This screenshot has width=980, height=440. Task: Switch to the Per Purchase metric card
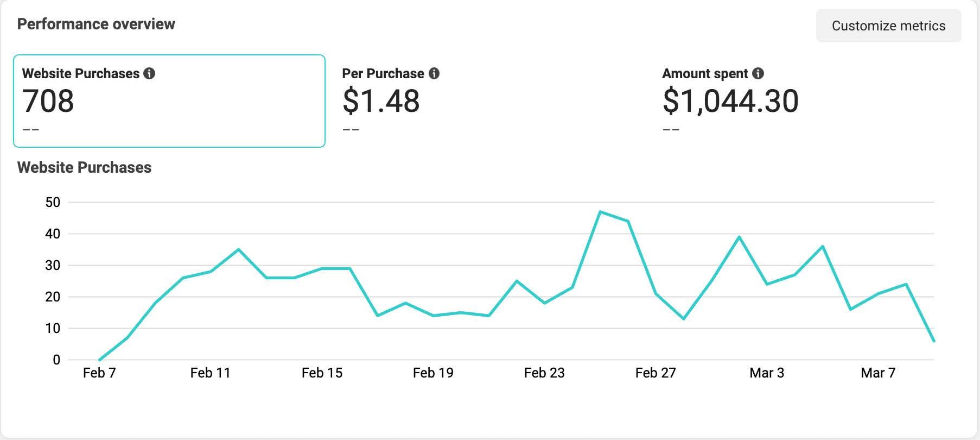coord(488,101)
